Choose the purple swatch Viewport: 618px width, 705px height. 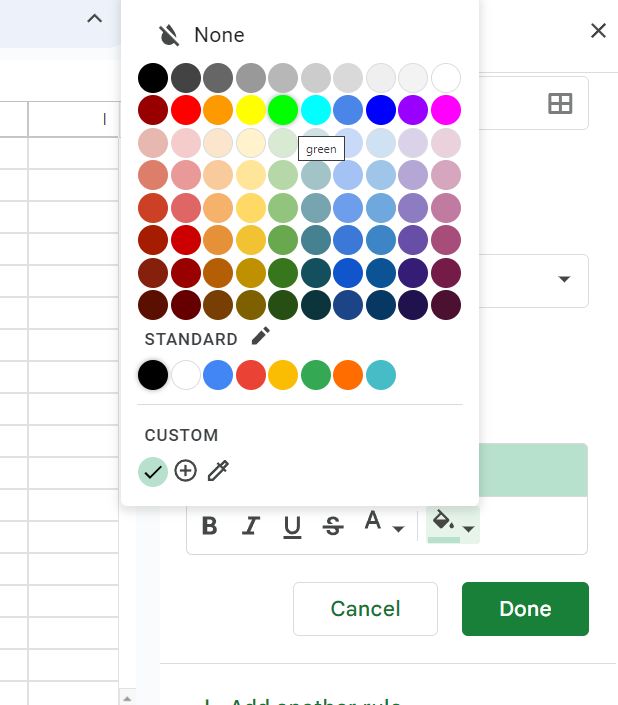(413, 110)
